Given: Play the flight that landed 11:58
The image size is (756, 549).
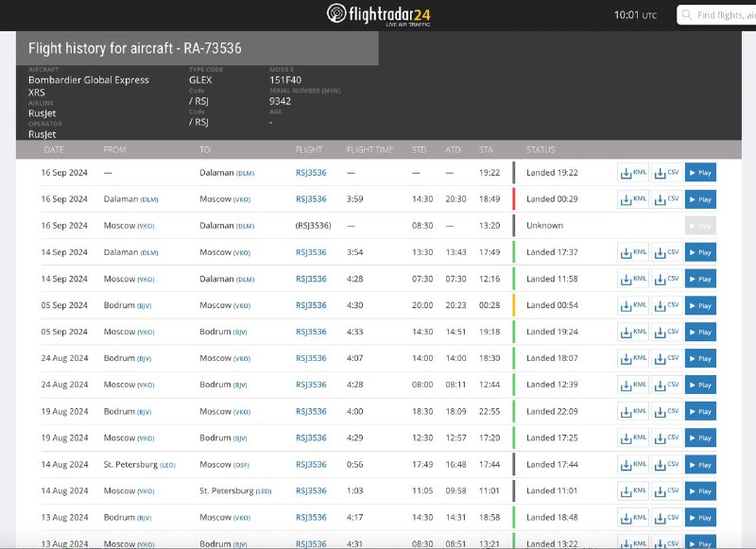Looking at the screenshot, I should click(x=700, y=279).
